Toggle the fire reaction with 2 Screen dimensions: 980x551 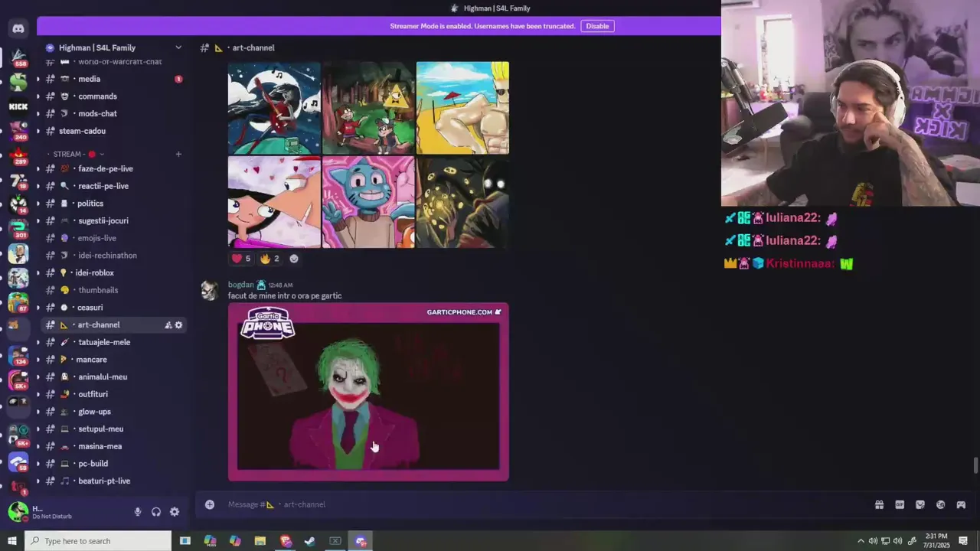coord(269,259)
